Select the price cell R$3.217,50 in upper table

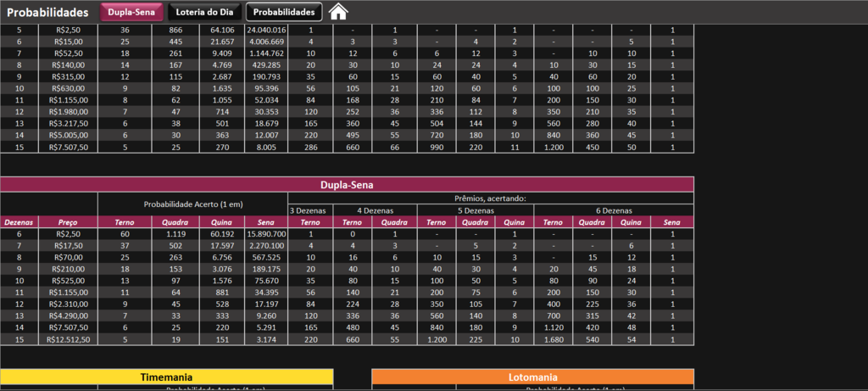pos(68,124)
